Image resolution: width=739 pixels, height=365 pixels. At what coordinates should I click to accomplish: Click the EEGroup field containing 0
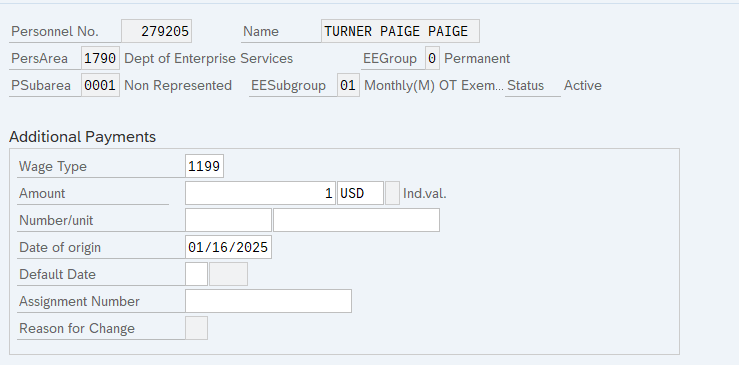[432, 58]
